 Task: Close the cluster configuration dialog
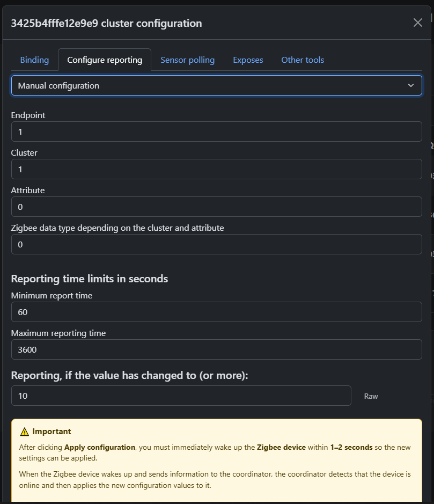pos(417,23)
